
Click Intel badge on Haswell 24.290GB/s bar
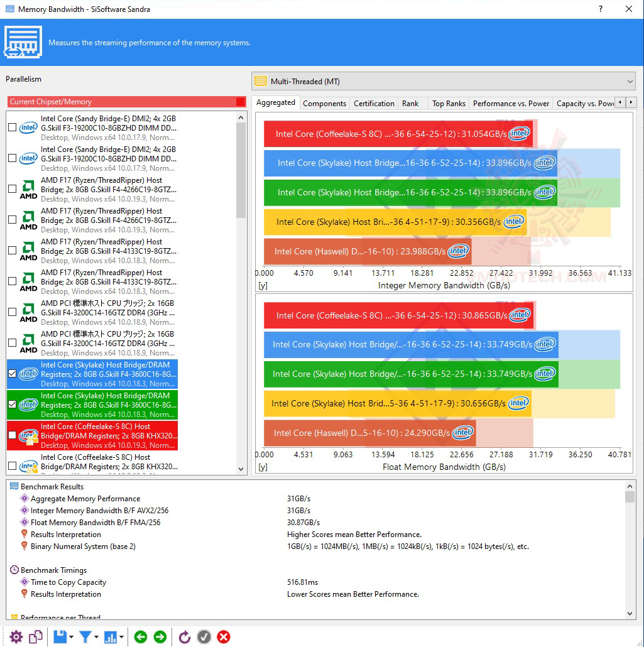[463, 432]
